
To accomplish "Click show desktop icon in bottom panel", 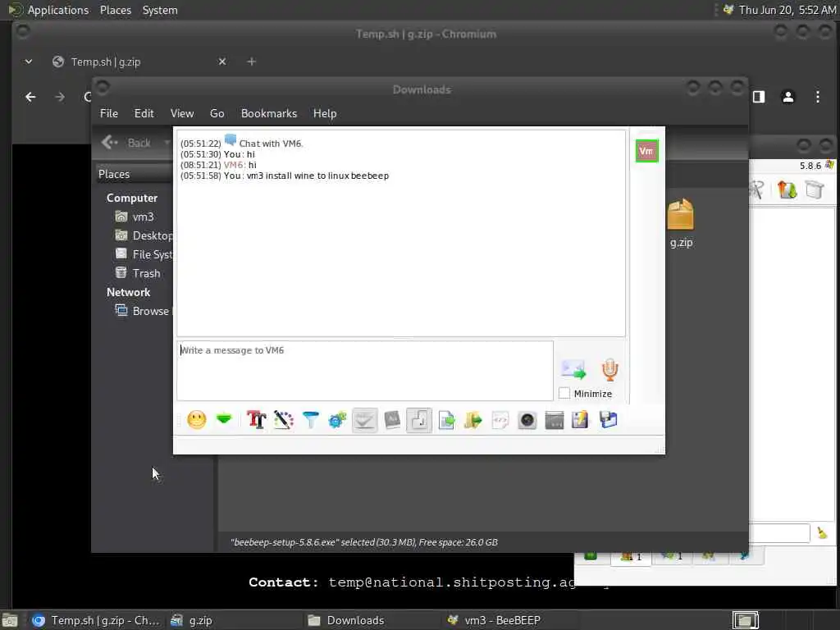I will point(10,621).
